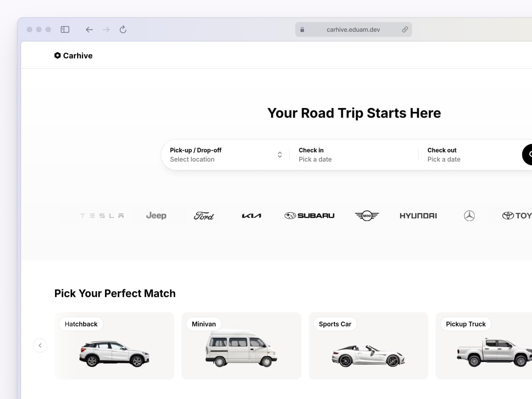Click the 'Your Road Trip Starts Here' heading
This screenshot has width=532, height=399.
(x=354, y=113)
